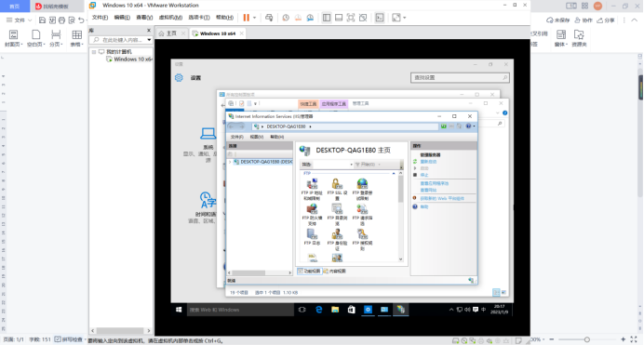644x345 pixels.
Task: Click the IIS Manager back arrow
Action: click(x=231, y=126)
